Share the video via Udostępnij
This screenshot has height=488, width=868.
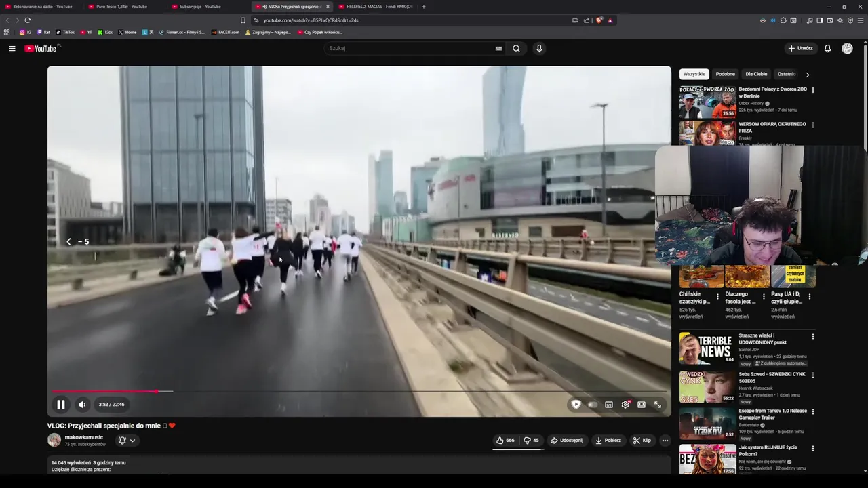pyautogui.click(x=567, y=441)
